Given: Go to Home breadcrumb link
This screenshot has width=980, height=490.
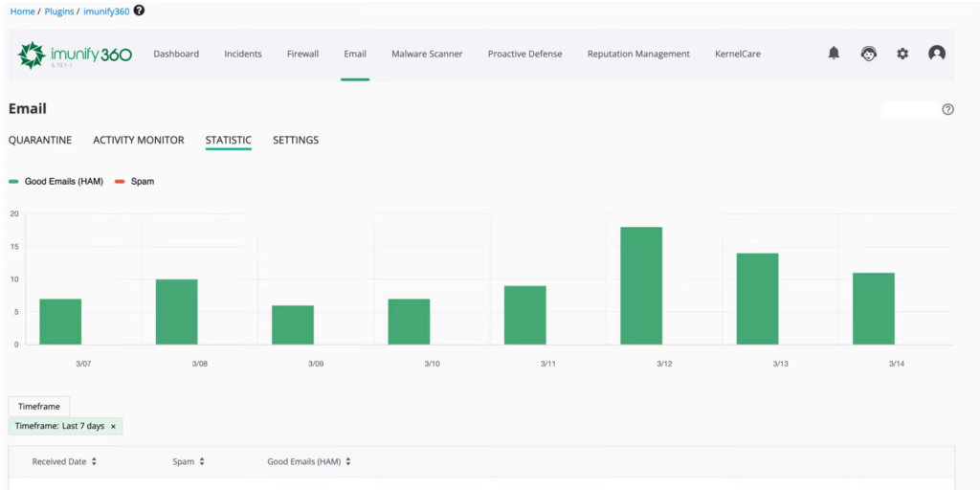Looking at the screenshot, I should point(22,11).
